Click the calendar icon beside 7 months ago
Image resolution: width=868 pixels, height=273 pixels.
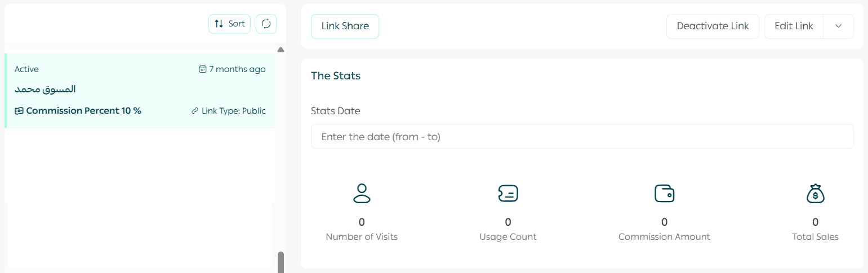pos(203,69)
